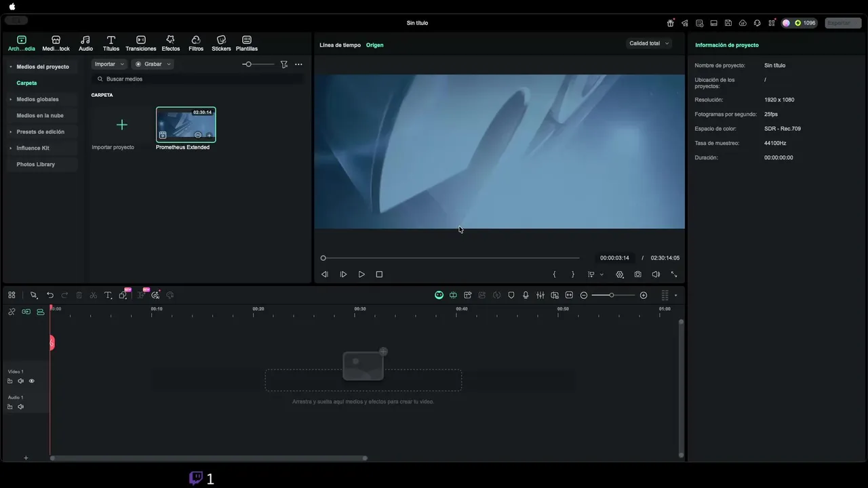This screenshot has width=868, height=488.
Task: Set mark-in with left brace icon
Action: 555,274
